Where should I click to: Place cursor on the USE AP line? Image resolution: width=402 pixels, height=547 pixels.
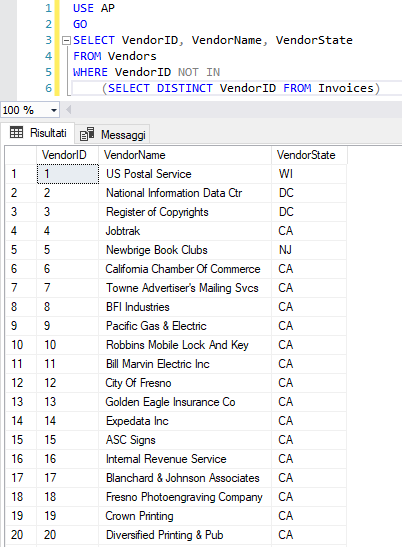pos(94,8)
